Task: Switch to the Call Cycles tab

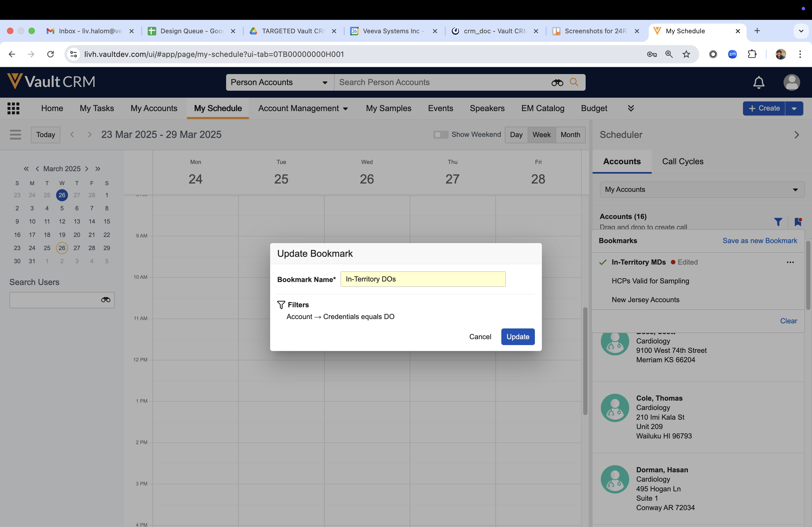Action: click(683, 161)
